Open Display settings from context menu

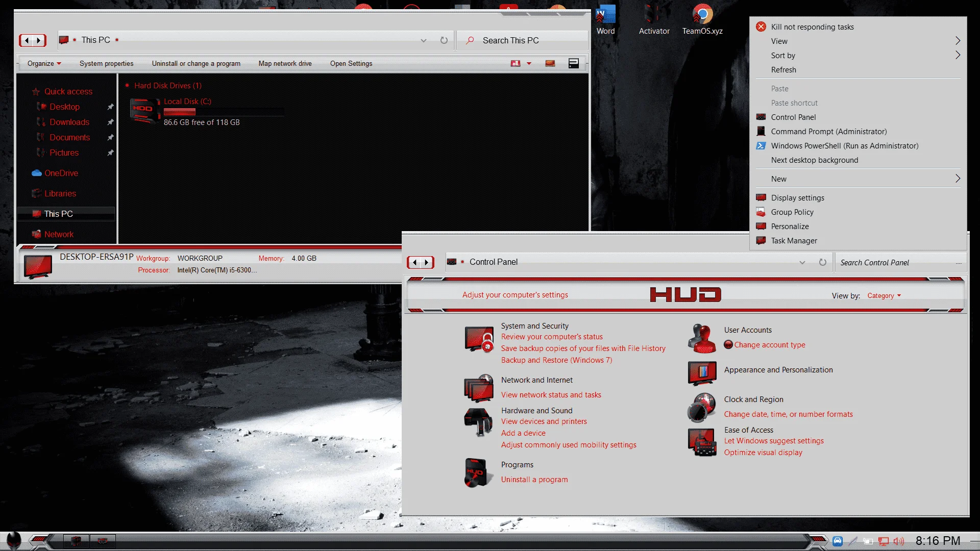point(859,197)
